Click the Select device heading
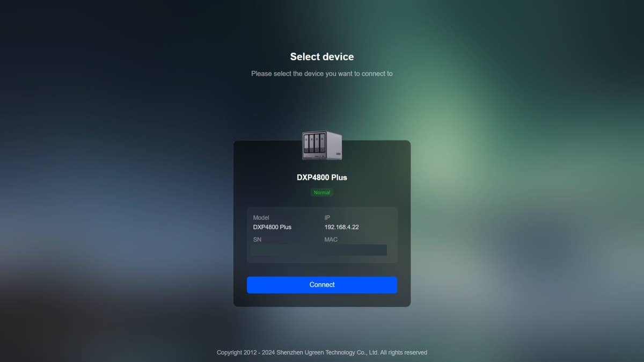644x362 pixels. [x=322, y=56]
